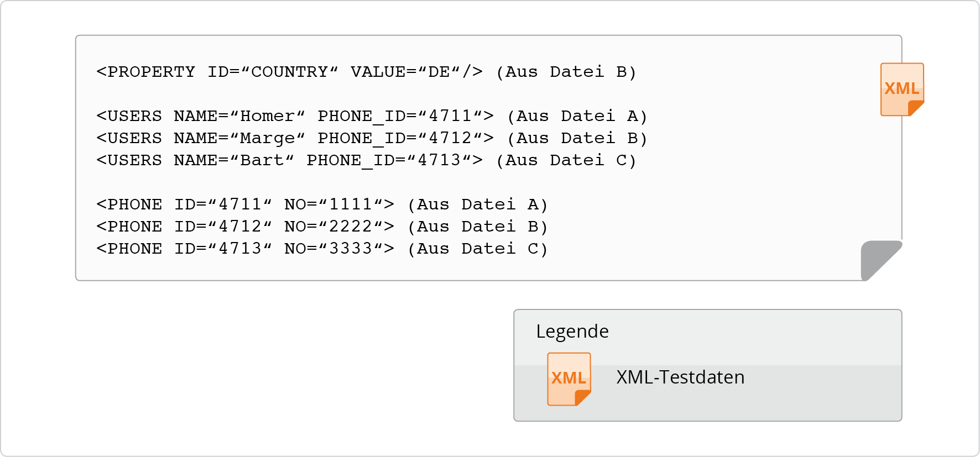The width and height of the screenshot is (980, 457).
Task: Click "(Aus Datei B)" after the PROPERTY line
Action: click(x=566, y=72)
